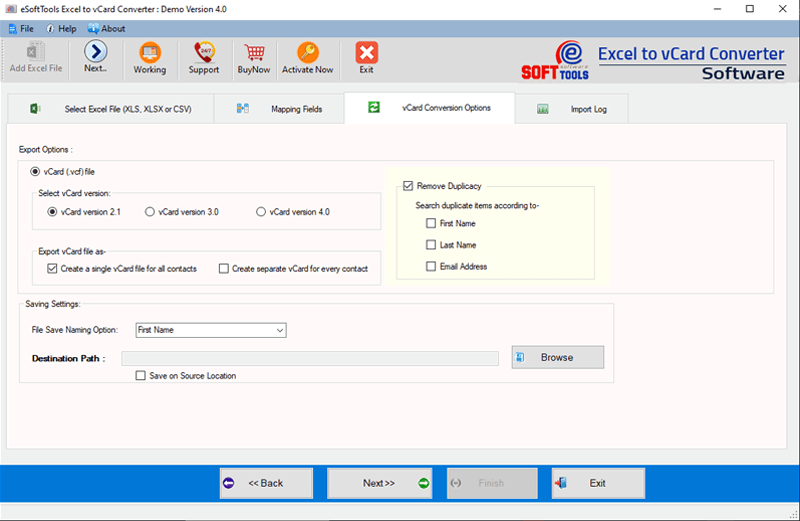Click the Mapping Fields tab icon
Viewport: 800px width, 521px height.
243,108
